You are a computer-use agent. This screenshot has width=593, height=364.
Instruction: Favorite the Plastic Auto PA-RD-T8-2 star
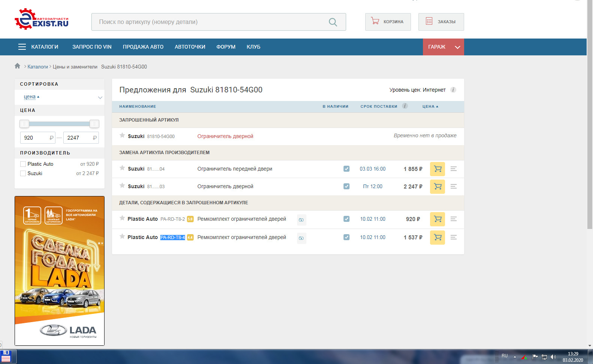click(x=122, y=218)
